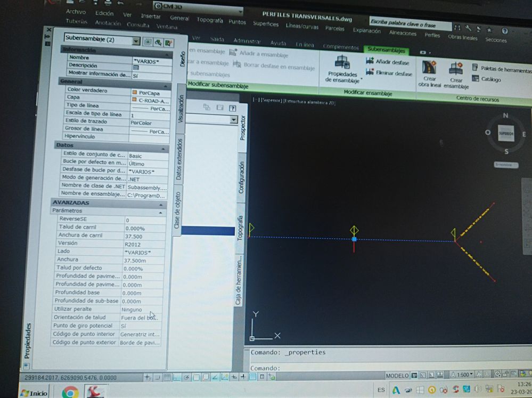Click the Crear obra lineal icon
532x398 pixels.
pyautogui.click(x=429, y=67)
